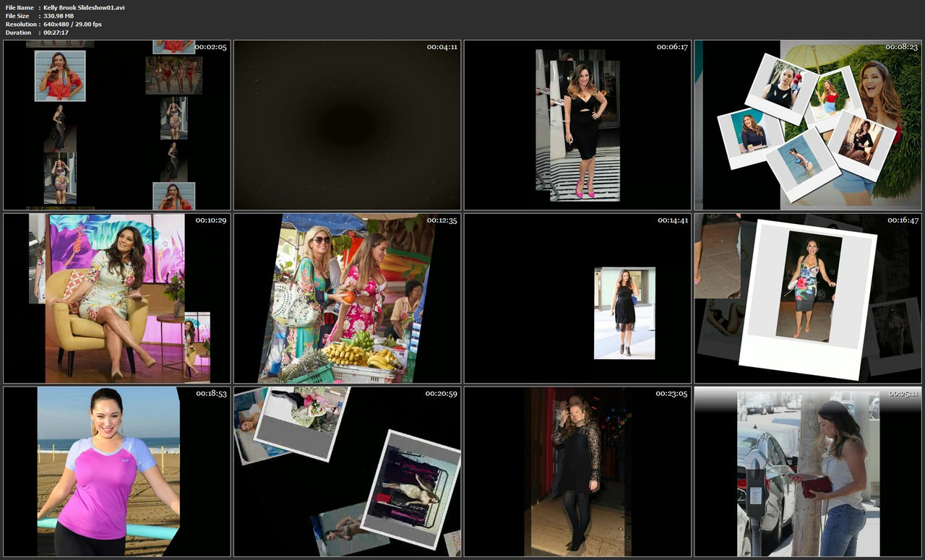Select the frame timestamped 00:23:05
Viewport: 925px width, 560px height.
pyautogui.click(x=577, y=471)
